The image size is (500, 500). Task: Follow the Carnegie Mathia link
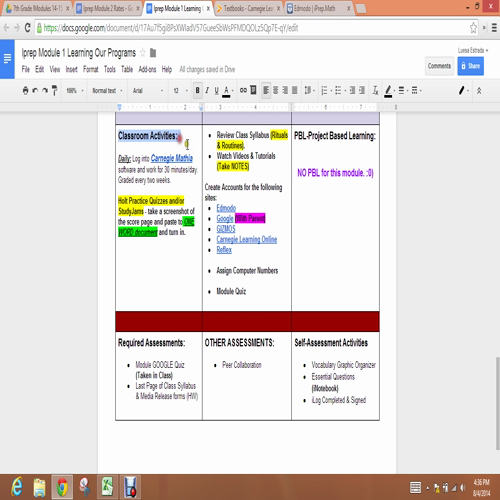[x=172, y=158]
